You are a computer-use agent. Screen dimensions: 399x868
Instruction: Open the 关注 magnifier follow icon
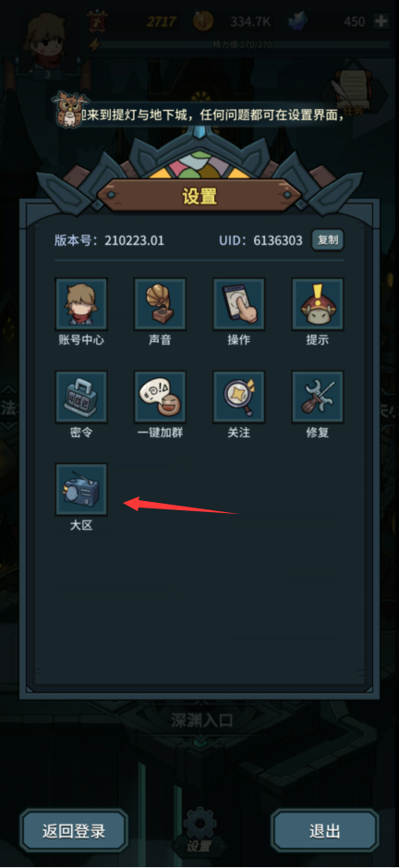click(239, 396)
